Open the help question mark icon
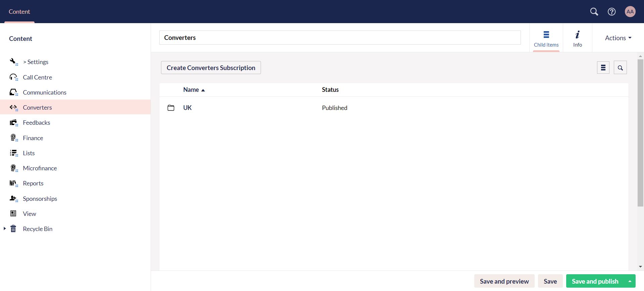The width and height of the screenshot is (644, 291). tap(611, 12)
